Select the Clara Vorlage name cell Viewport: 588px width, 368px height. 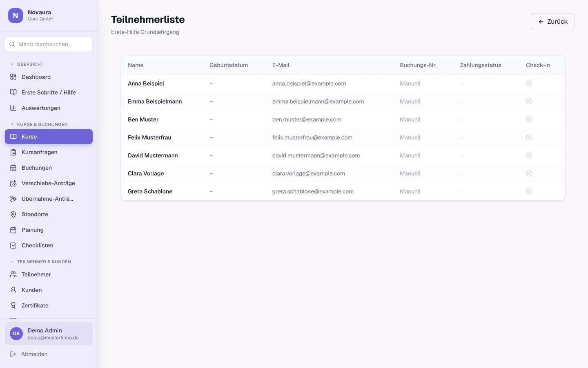pyautogui.click(x=146, y=173)
